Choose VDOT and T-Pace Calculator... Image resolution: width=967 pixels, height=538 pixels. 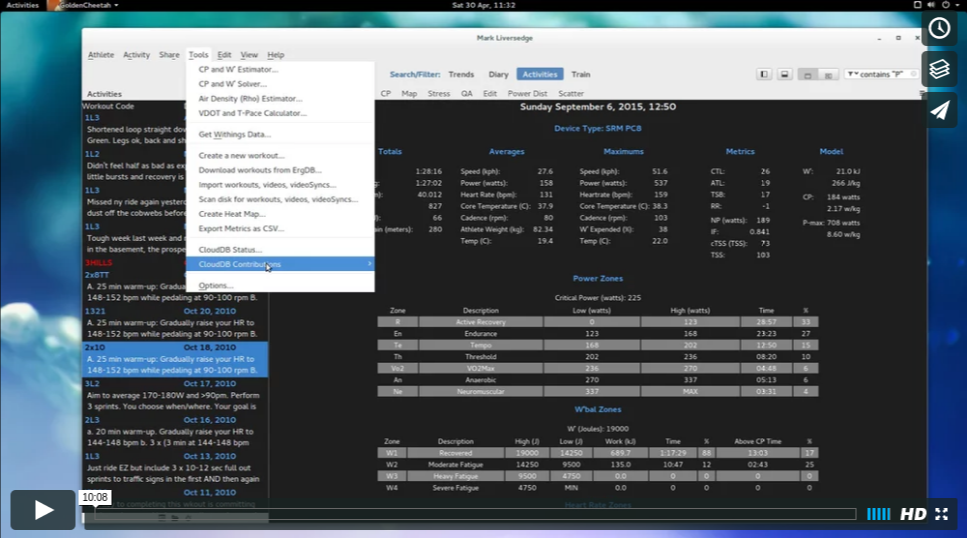[280, 114]
